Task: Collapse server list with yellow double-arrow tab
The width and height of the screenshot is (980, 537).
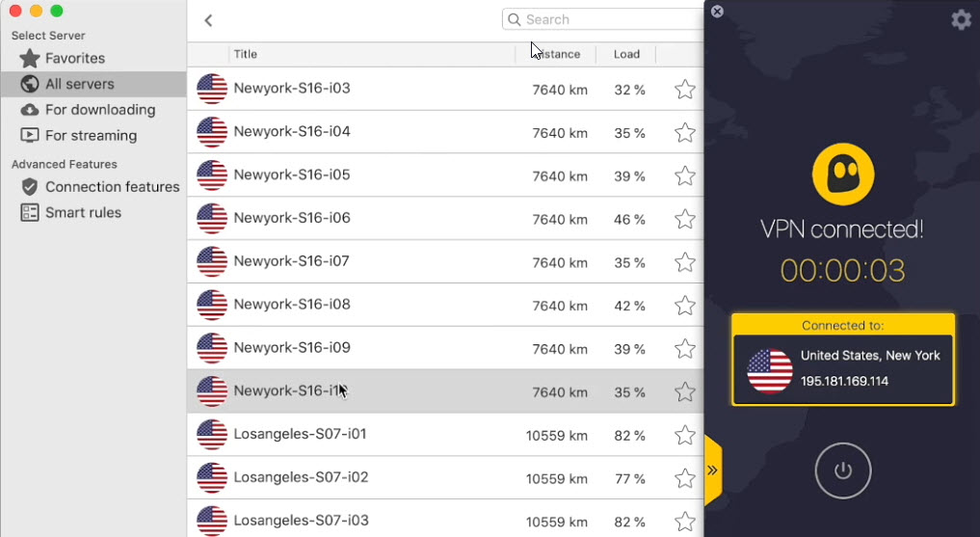Action: [712, 470]
